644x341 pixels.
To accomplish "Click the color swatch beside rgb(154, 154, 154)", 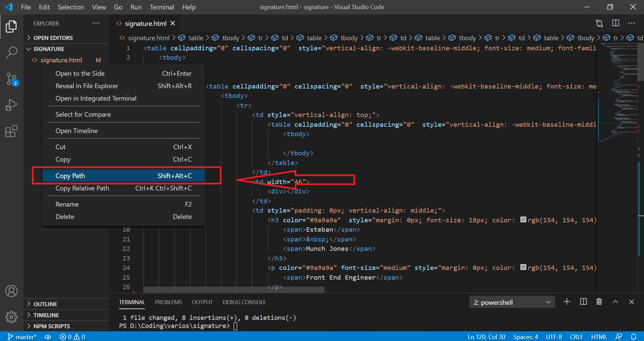I will click(523, 220).
